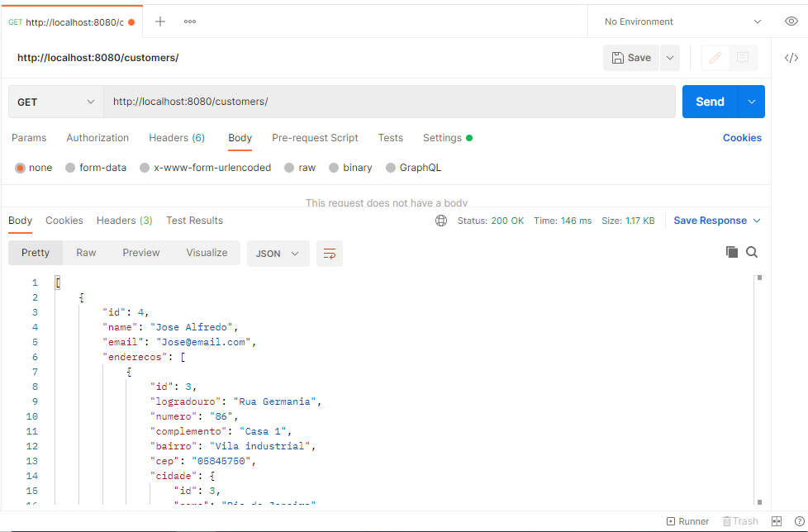Image resolution: width=808 pixels, height=532 pixels.
Task: Toggle the word wrap icon
Action: [x=330, y=254]
